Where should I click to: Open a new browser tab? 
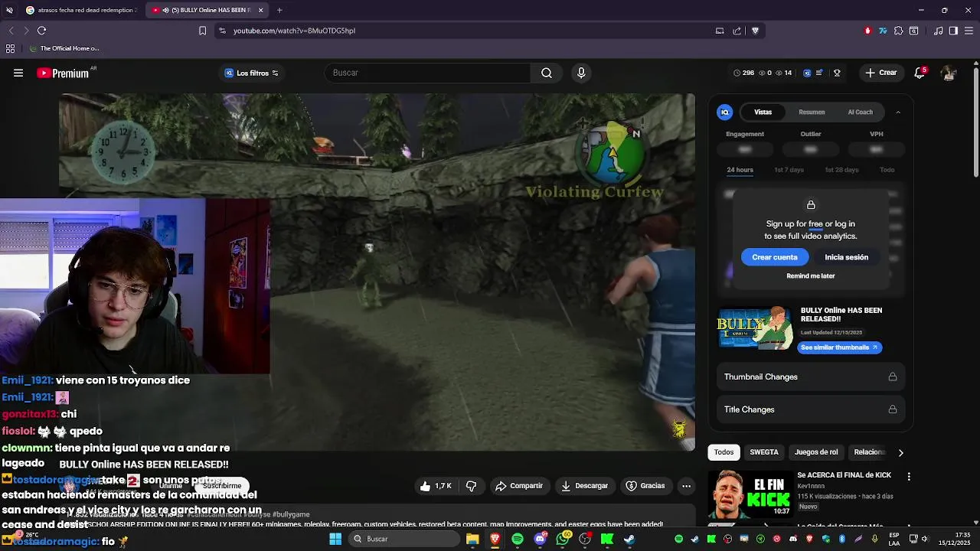point(279,10)
